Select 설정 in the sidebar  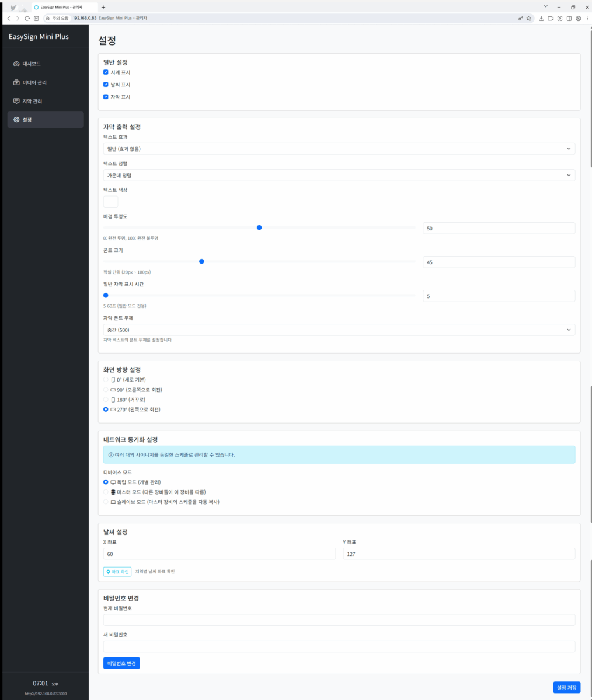46,120
